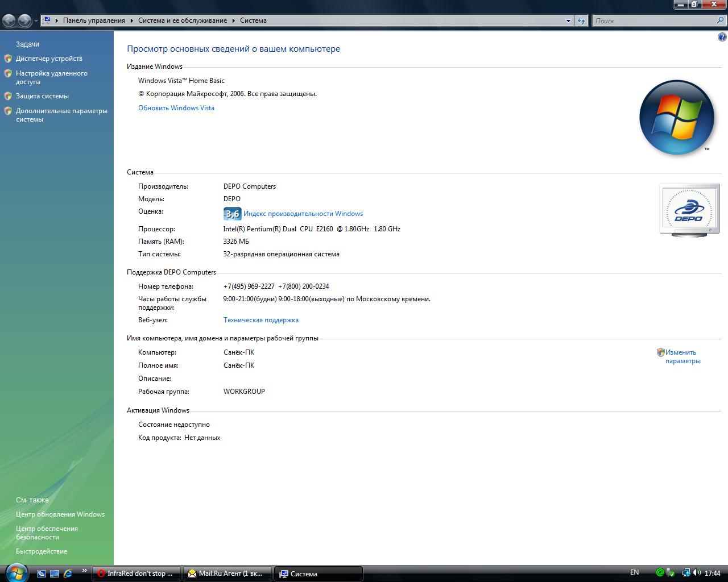Viewport: 728px width, 582px height.
Task: Open Защита системы link
Action: click(42, 96)
